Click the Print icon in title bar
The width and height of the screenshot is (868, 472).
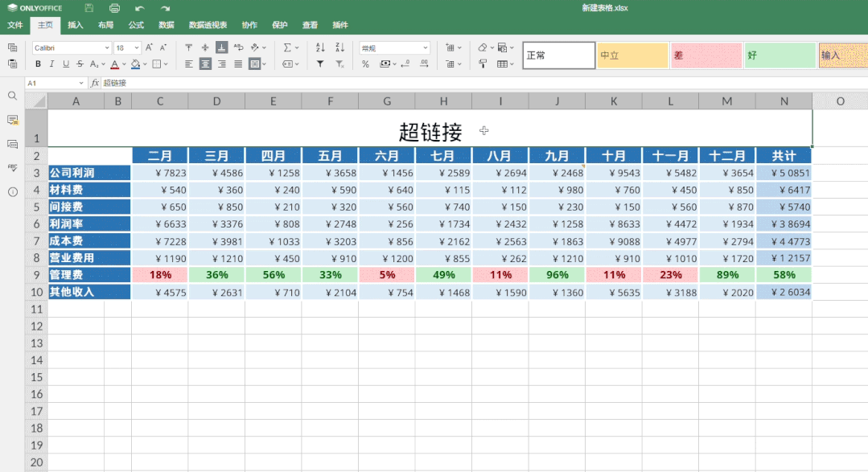click(114, 8)
